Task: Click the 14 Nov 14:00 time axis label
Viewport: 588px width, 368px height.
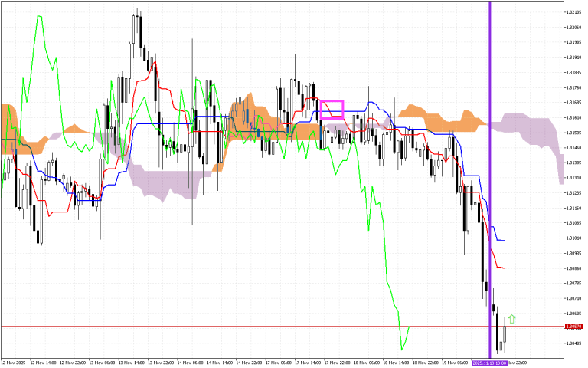Action: pos(220,363)
